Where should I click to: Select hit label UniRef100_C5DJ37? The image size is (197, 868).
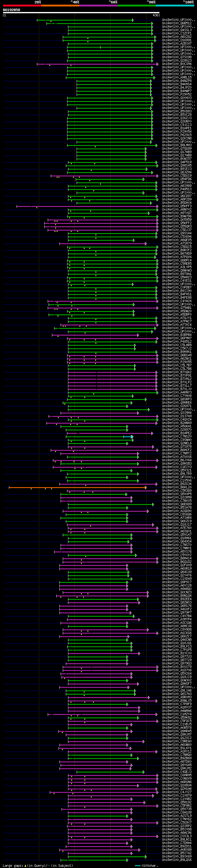tap(177, 230)
